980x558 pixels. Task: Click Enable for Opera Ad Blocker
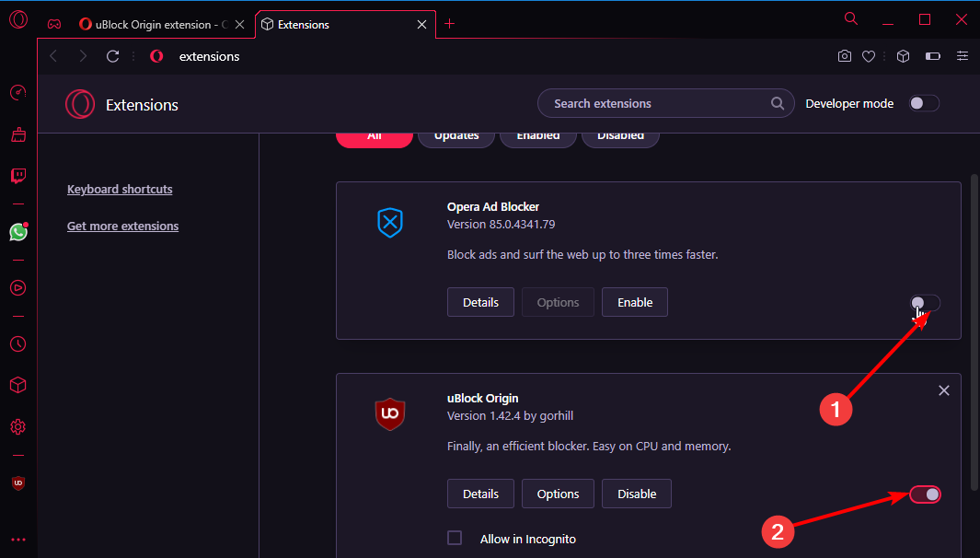pos(635,302)
